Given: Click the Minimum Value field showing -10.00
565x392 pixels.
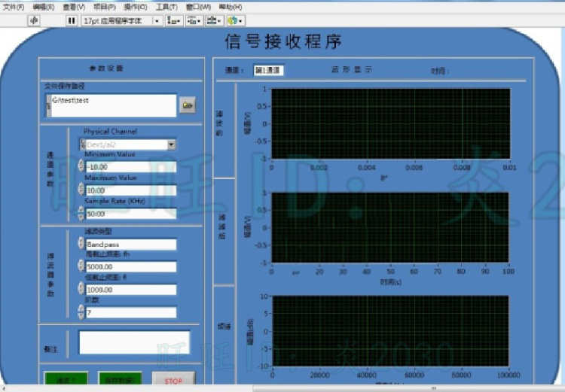Looking at the screenshot, I should point(131,167).
